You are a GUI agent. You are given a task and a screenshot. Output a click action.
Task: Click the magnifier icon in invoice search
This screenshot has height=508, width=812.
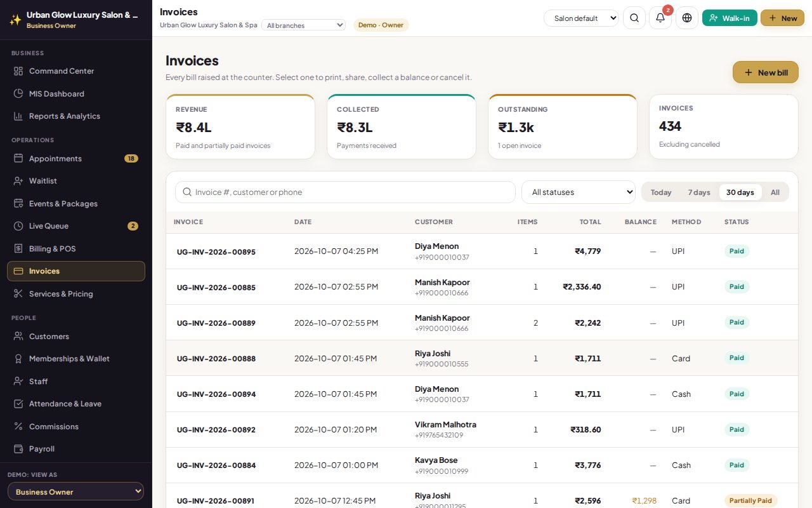pos(187,192)
